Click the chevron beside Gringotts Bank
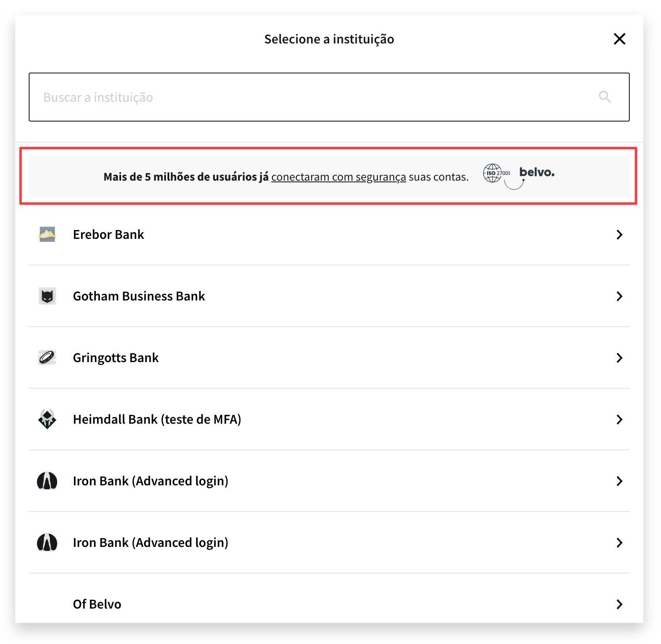661x644 pixels. (619, 358)
